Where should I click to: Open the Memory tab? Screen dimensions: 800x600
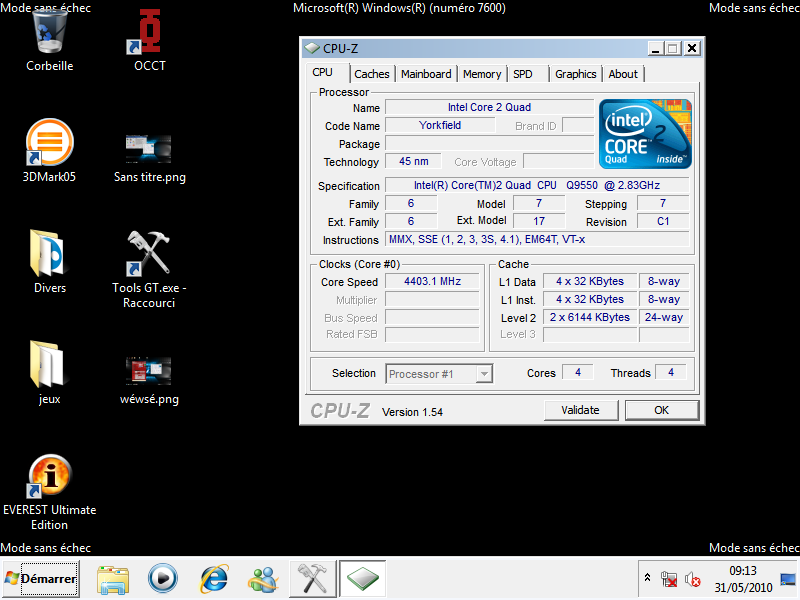[482, 74]
